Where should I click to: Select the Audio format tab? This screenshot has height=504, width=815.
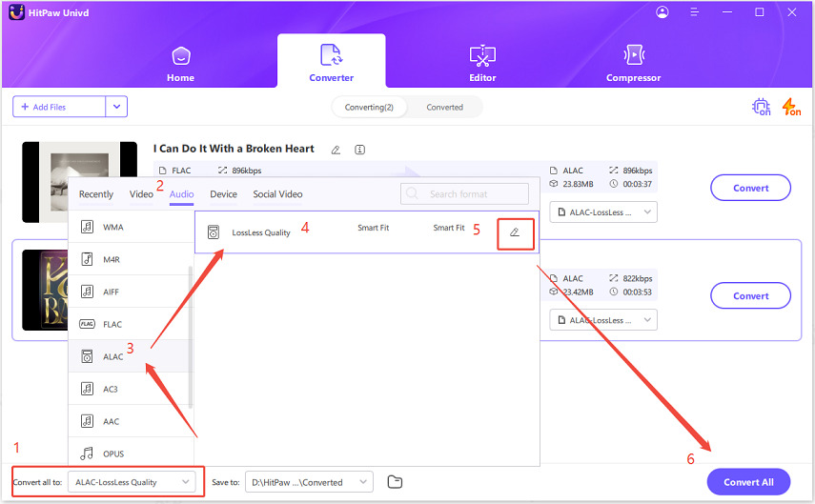tap(181, 194)
